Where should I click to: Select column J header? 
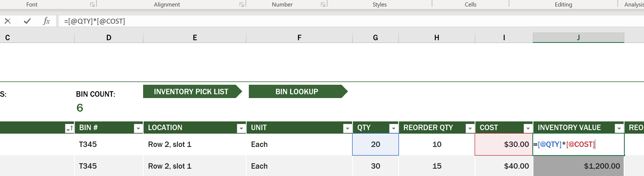[x=578, y=37]
